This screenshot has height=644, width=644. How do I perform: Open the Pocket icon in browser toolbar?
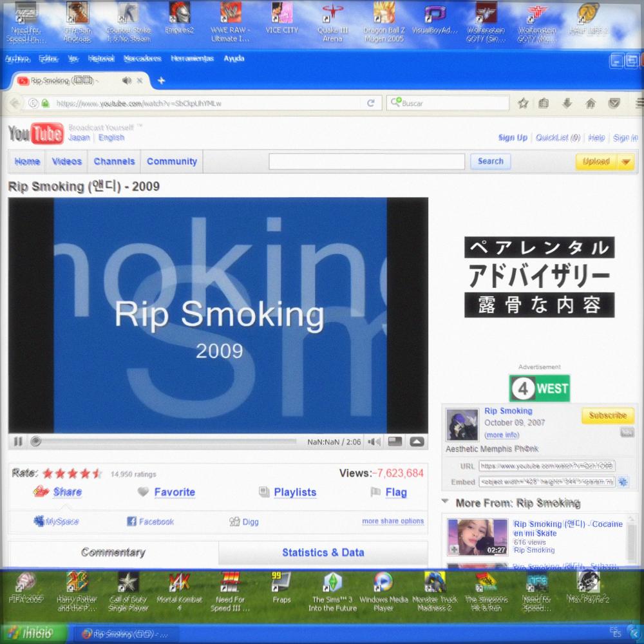[614, 103]
